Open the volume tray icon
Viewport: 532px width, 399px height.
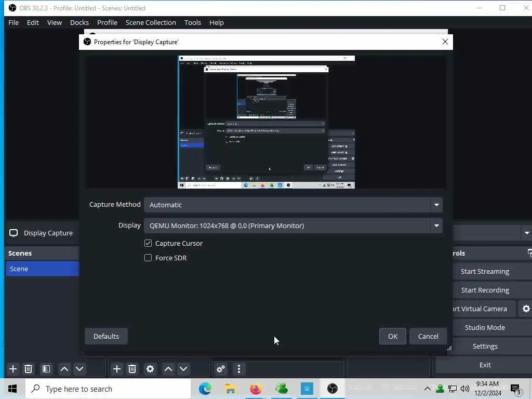coord(465,389)
